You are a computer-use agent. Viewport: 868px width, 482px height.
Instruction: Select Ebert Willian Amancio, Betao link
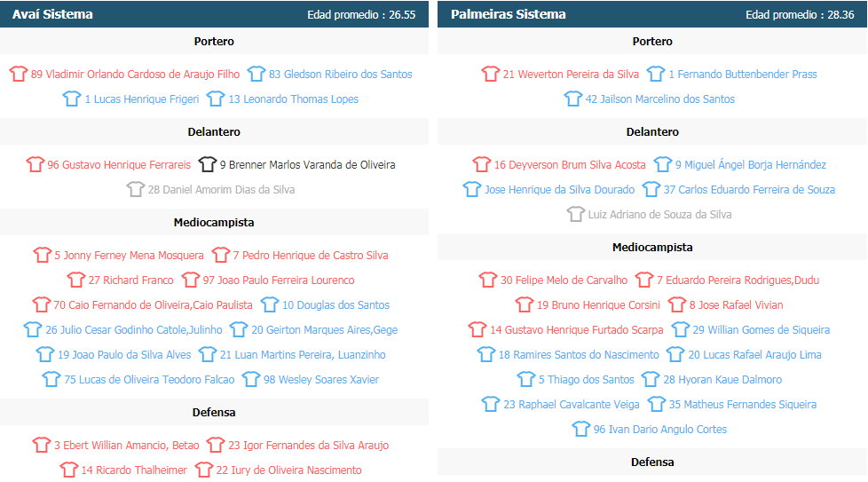point(126,446)
